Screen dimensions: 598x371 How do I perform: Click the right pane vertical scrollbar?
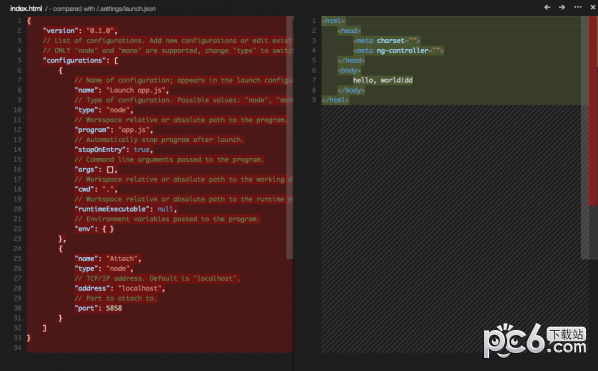(x=585, y=137)
